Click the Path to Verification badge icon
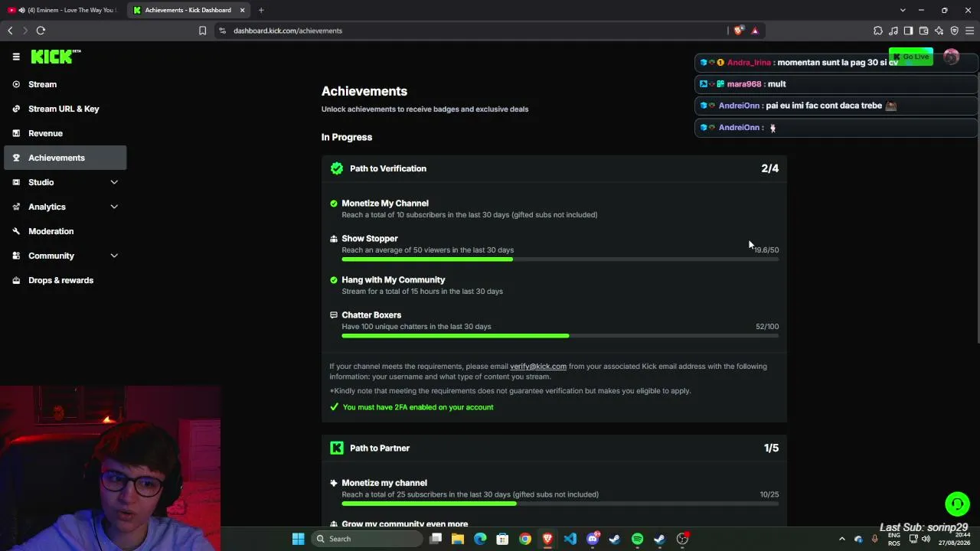 tap(337, 168)
